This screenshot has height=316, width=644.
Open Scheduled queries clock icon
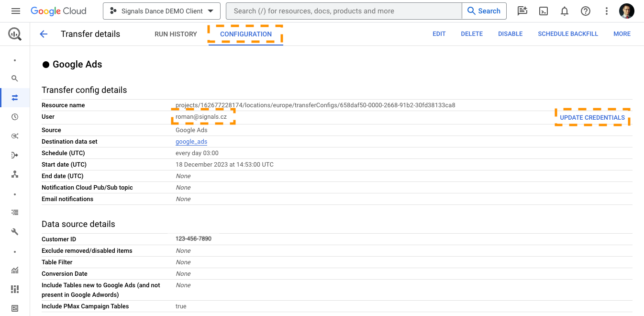point(15,117)
